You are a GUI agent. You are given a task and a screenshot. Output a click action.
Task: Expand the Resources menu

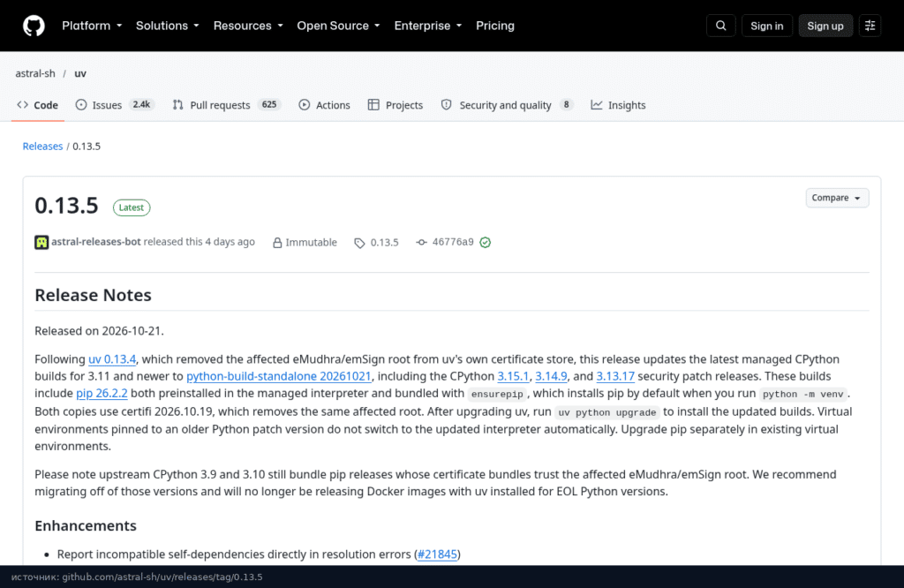point(248,26)
